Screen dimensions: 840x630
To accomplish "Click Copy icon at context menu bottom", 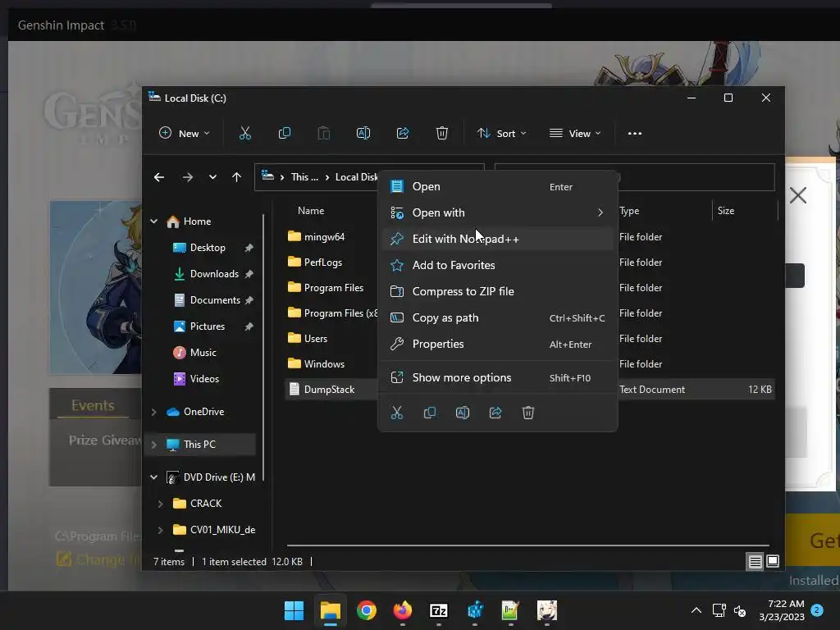I will [x=430, y=413].
